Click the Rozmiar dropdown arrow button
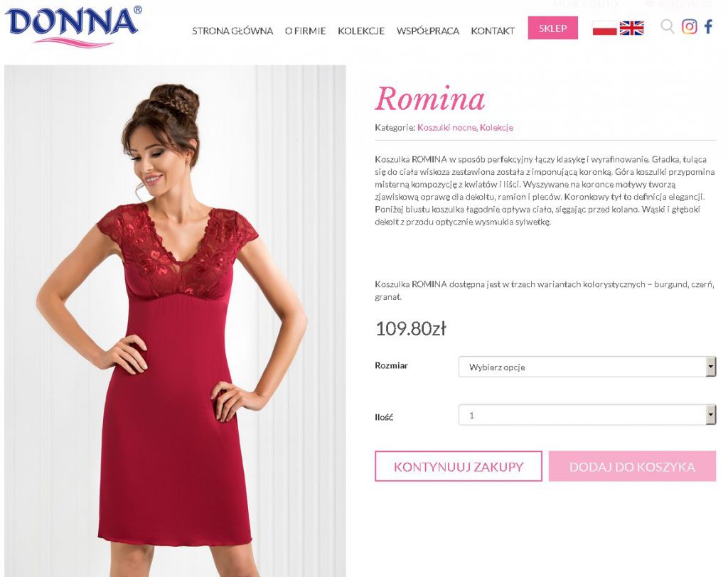Screen dimensions: 728x577 click(x=711, y=367)
